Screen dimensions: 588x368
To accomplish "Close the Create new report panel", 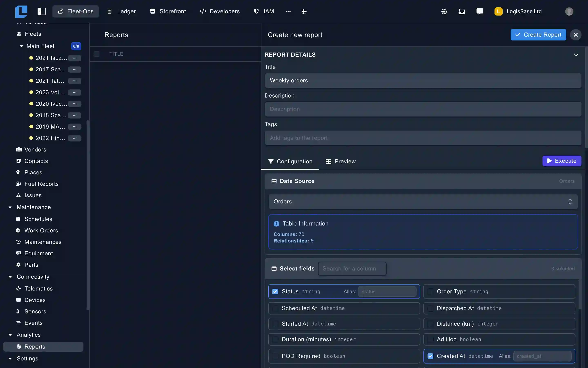I will click(x=576, y=35).
